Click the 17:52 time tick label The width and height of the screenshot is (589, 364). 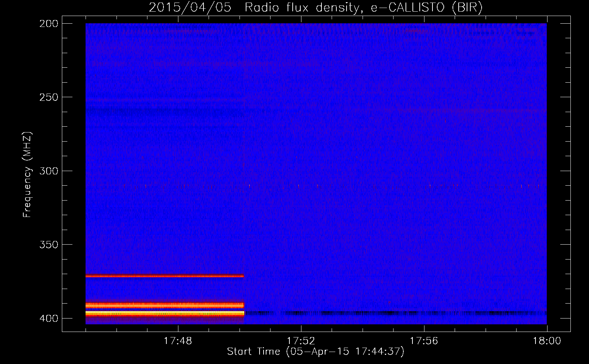pyautogui.click(x=301, y=341)
